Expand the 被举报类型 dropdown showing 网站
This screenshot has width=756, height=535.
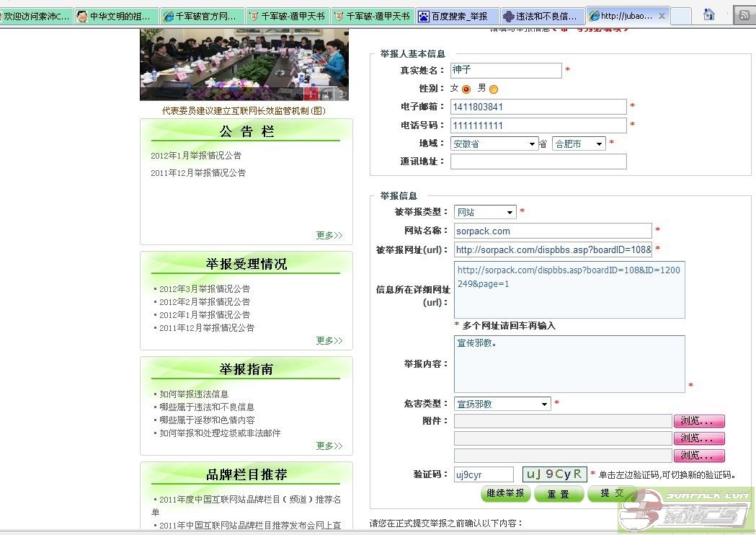coord(485,213)
